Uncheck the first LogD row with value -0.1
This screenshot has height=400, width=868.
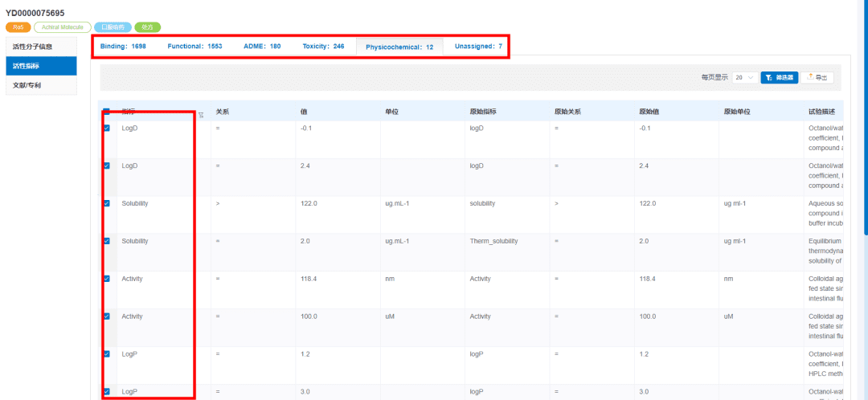pos(107,128)
